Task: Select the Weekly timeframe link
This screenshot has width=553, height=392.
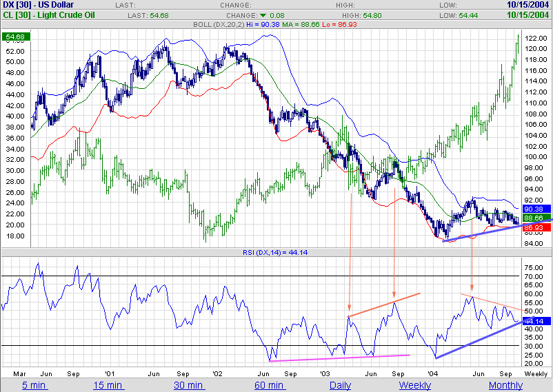Action: coord(415,384)
